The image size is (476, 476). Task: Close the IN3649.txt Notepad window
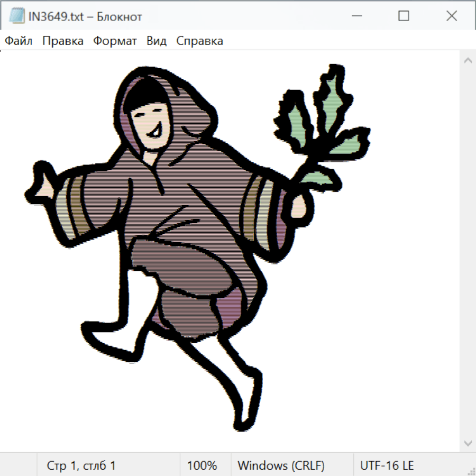(451, 16)
